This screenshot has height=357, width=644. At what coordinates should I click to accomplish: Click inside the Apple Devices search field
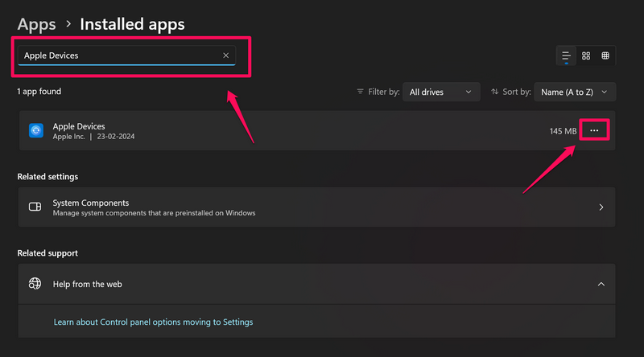click(121, 55)
